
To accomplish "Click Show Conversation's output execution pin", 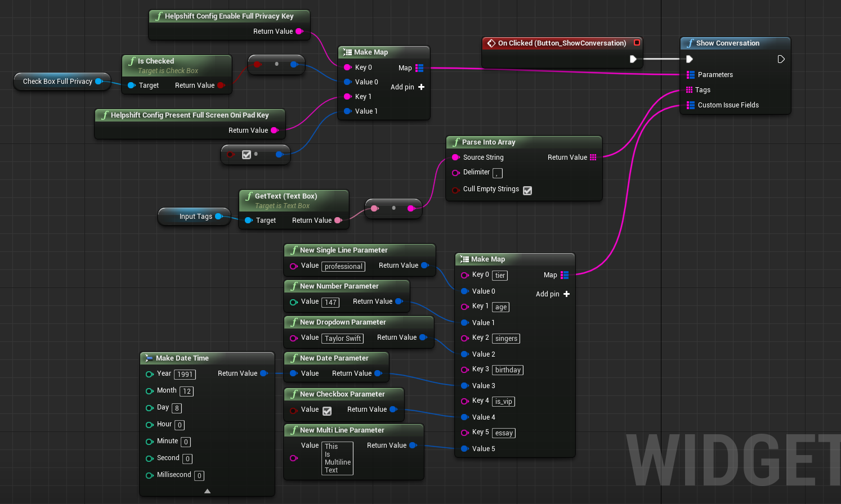I will [781, 59].
